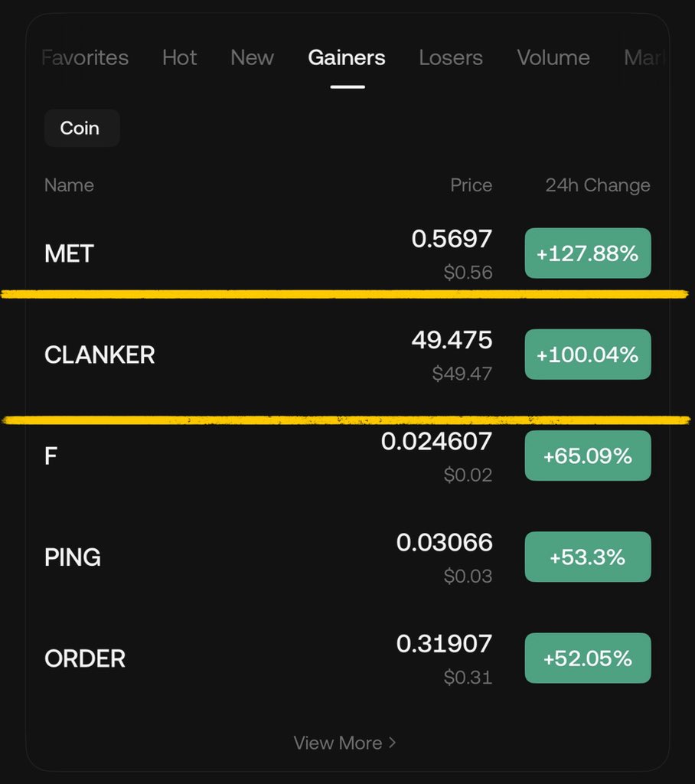The height and width of the screenshot is (784, 695).
Task: Select the New tab
Action: coord(252,58)
